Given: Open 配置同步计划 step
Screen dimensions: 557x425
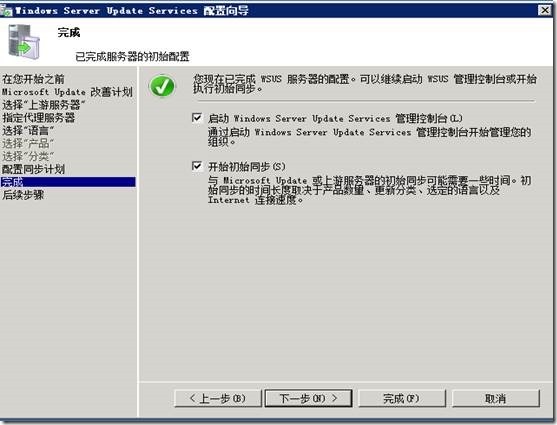Looking at the screenshot, I should [33, 169].
